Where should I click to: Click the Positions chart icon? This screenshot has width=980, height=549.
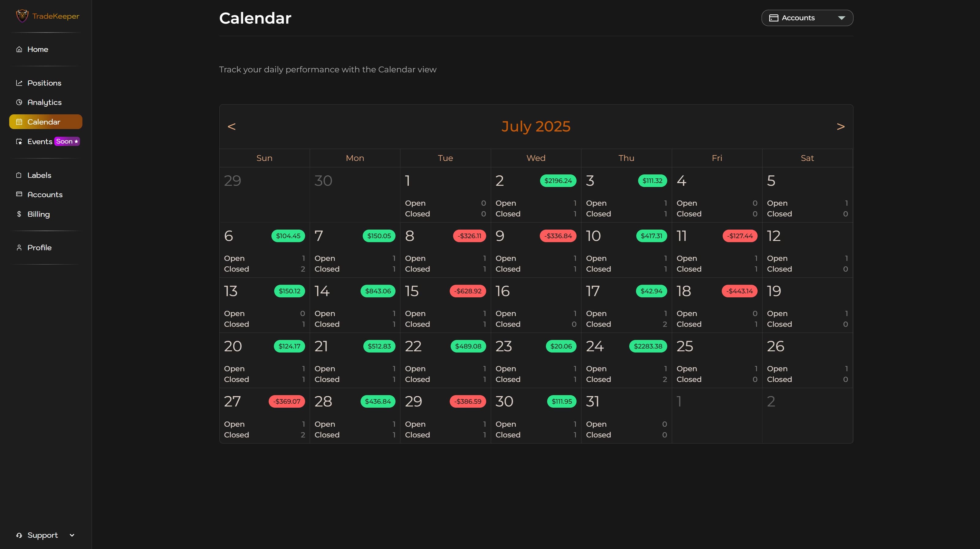pyautogui.click(x=19, y=83)
